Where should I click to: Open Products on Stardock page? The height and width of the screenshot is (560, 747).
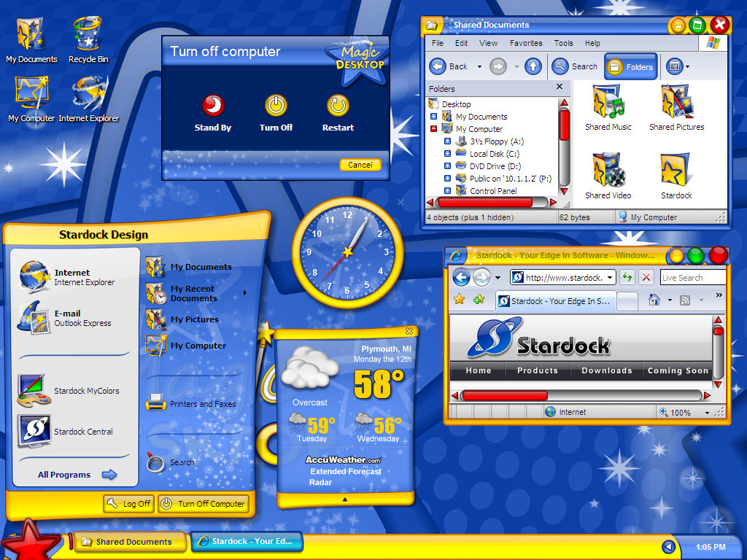[538, 370]
